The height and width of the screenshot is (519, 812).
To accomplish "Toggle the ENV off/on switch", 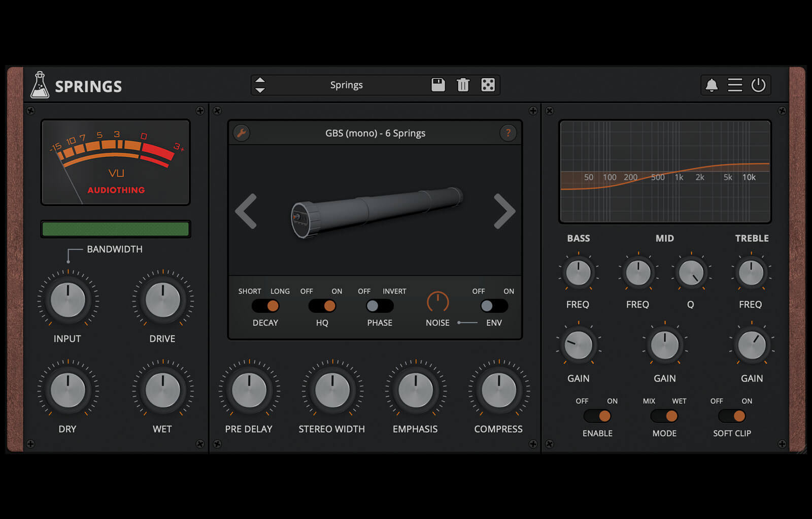I will 494,306.
